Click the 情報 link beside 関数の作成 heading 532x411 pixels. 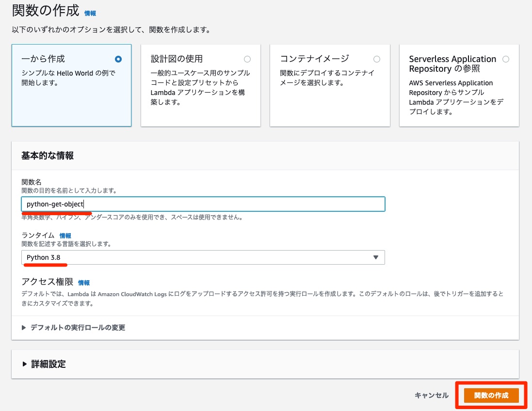click(90, 14)
